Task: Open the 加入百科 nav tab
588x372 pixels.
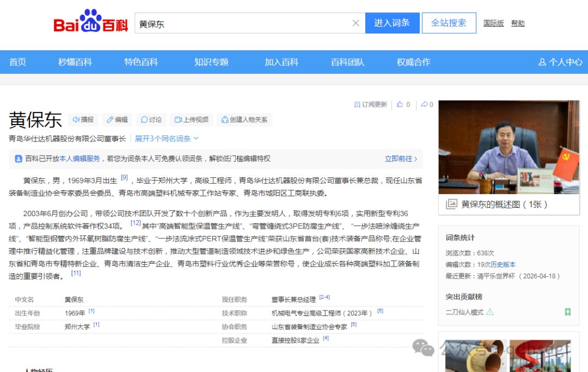Action: tap(281, 62)
